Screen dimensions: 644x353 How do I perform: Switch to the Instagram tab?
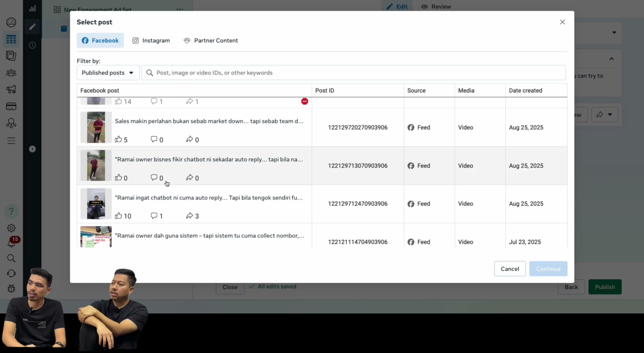pos(151,40)
